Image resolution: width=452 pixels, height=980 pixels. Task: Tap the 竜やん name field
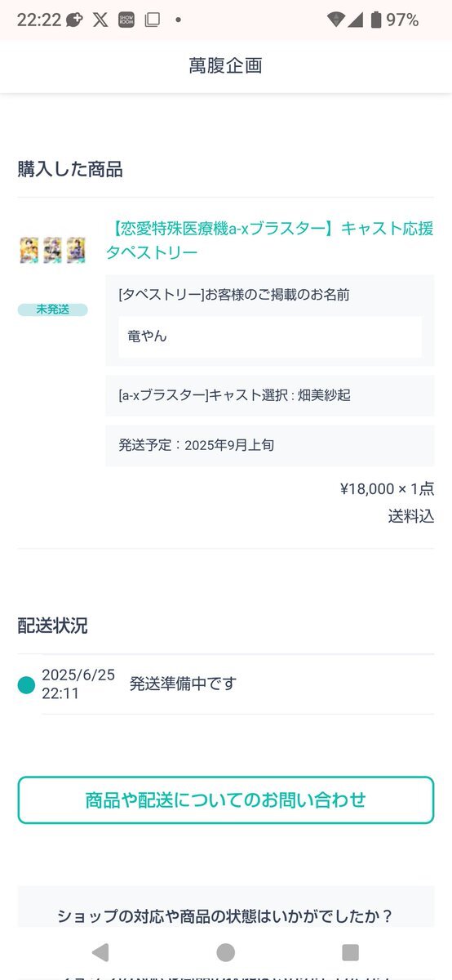coord(270,336)
